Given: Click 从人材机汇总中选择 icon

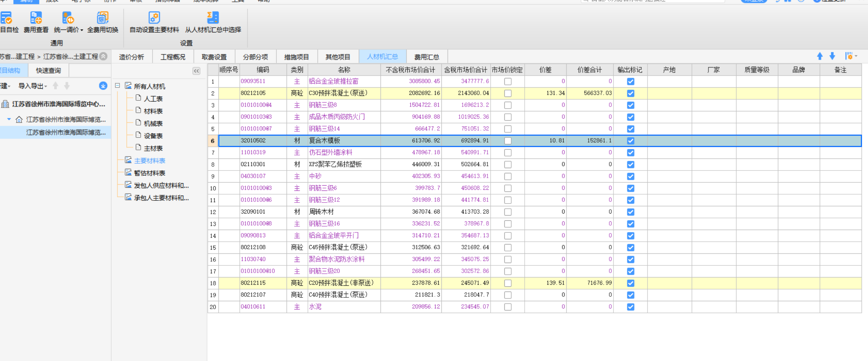Looking at the screenshot, I should click(213, 18).
